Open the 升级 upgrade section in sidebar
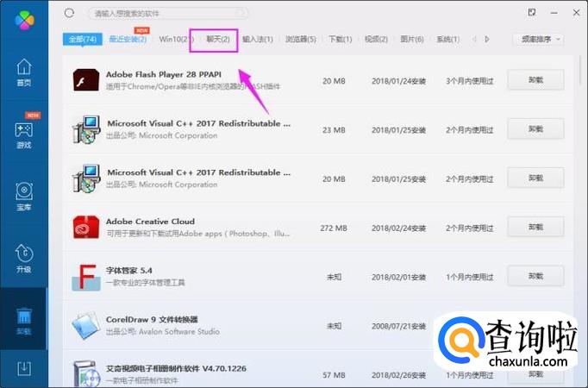588x388 pixels. (x=24, y=259)
